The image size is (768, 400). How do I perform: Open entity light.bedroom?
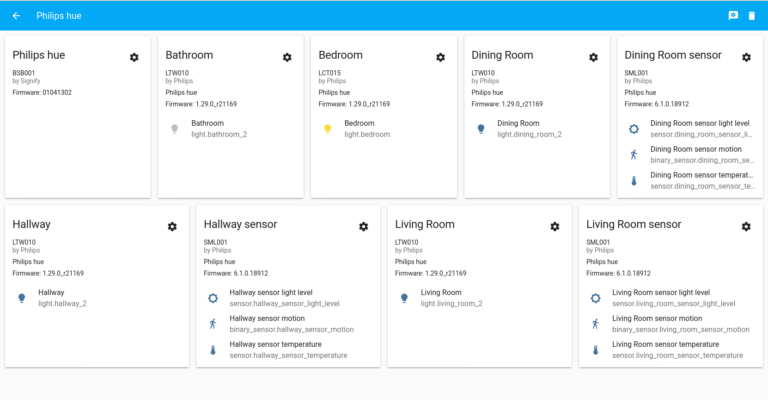(x=367, y=134)
